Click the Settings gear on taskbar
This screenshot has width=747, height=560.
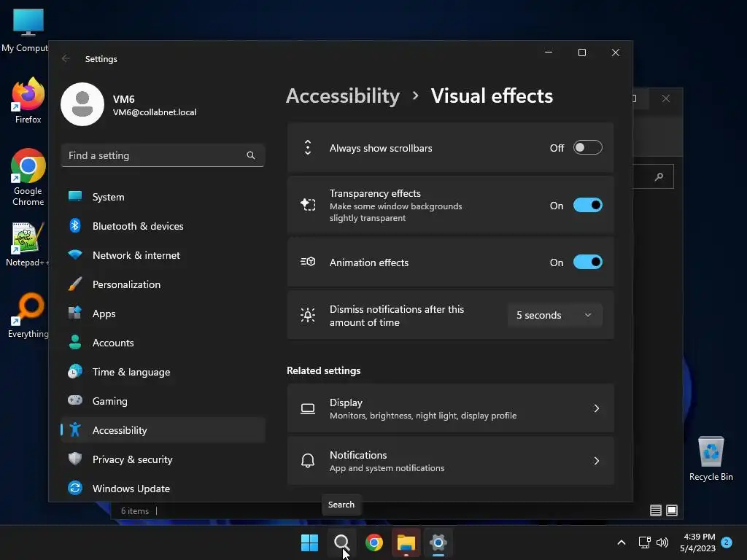438,542
